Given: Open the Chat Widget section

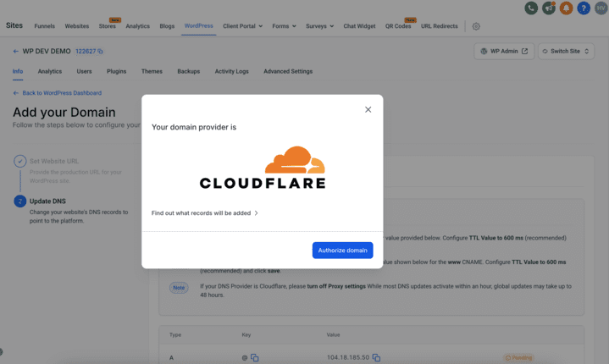Looking at the screenshot, I should 359,26.
